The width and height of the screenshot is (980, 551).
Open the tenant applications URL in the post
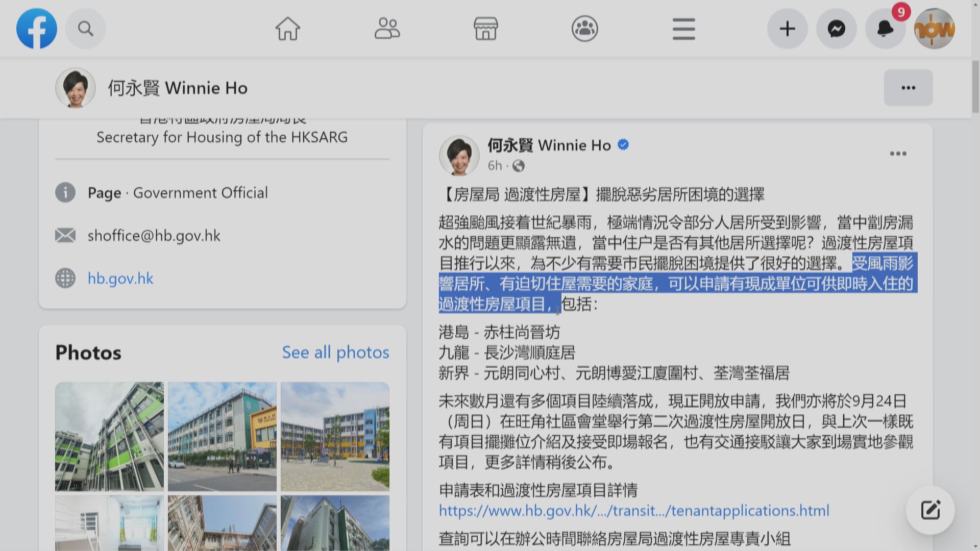(x=634, y=510)
